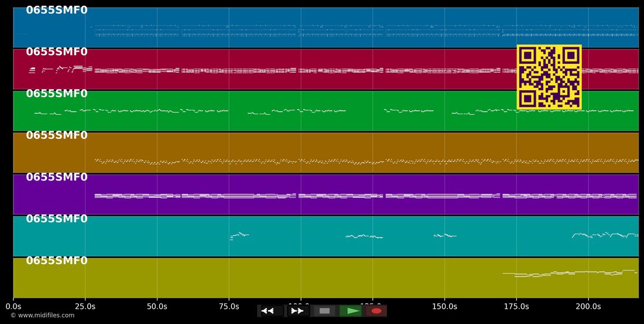Screen dimensions: 644x324
Task: Stop playback with the gray square button
Action: 324,311
